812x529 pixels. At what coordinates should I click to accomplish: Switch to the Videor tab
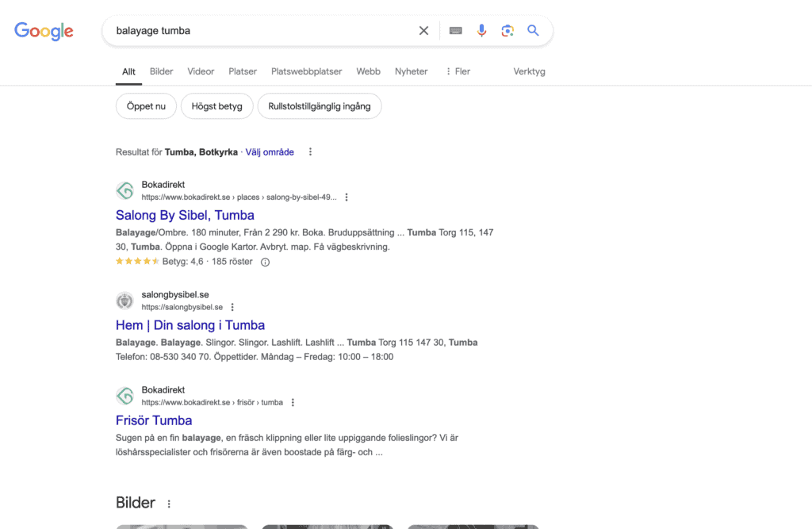(x=201, y=71)
